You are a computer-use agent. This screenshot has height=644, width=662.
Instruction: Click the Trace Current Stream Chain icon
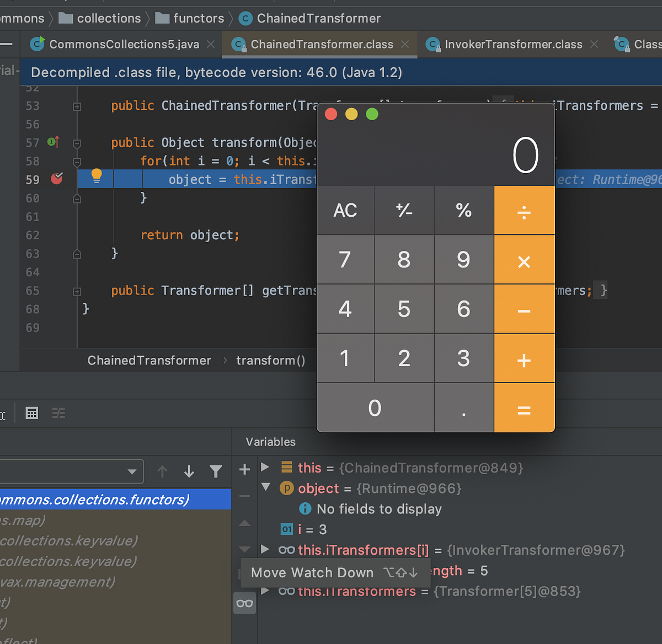tap(58, 413)
